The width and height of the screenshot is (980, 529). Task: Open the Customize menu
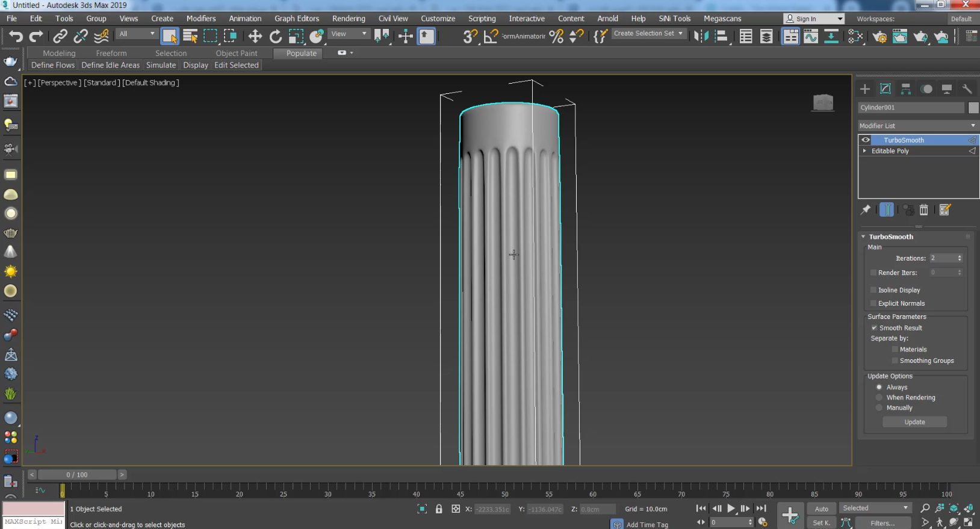click(438, 19)
